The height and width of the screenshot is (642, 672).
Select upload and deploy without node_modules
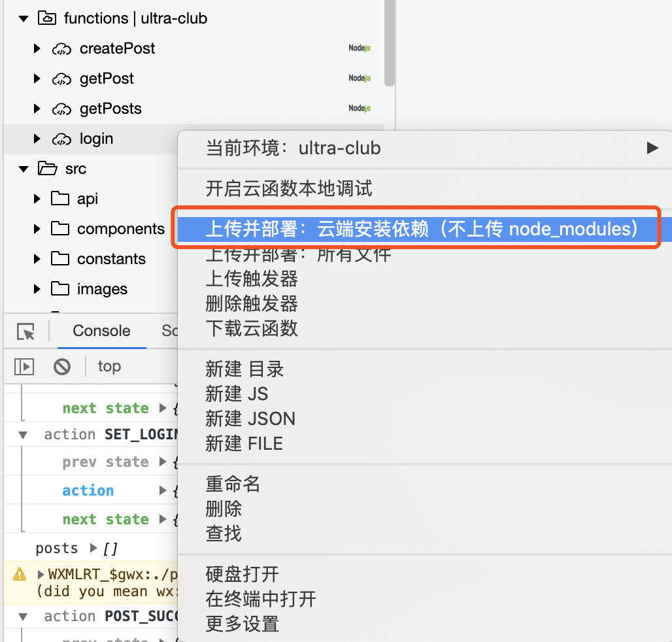click(422, 229)
